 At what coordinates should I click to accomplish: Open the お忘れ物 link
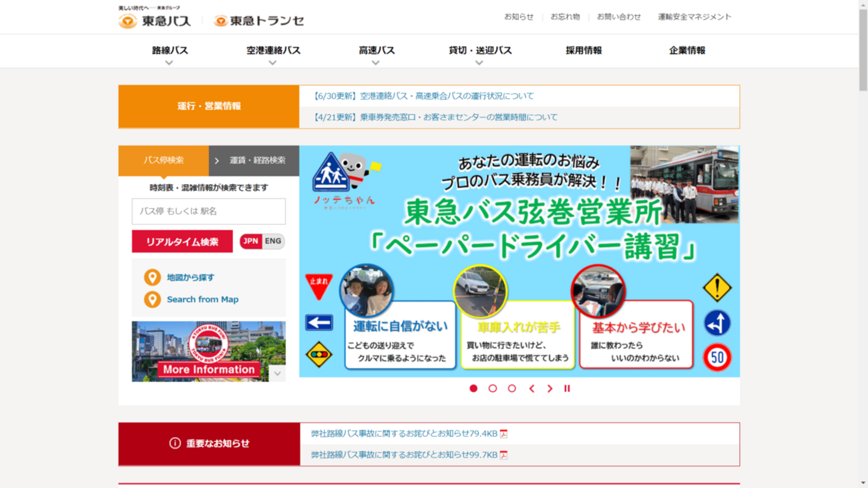[565, 17]
